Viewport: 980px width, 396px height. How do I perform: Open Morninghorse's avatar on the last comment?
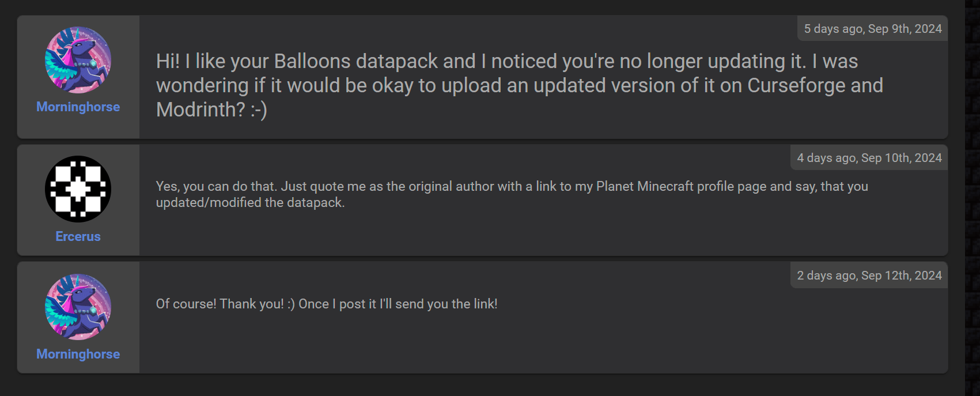click(78, 307)
